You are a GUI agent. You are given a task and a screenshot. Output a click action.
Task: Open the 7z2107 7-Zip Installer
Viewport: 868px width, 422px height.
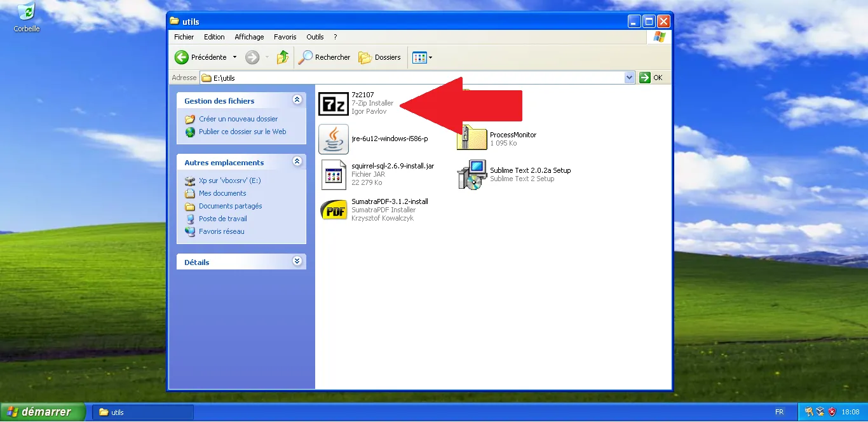(x=334, y=104)
